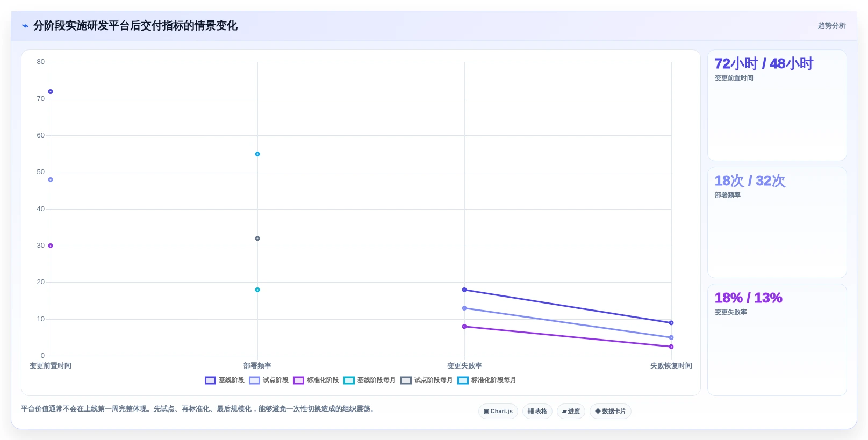Click the 变更失败率 caption in the third card

730,313
